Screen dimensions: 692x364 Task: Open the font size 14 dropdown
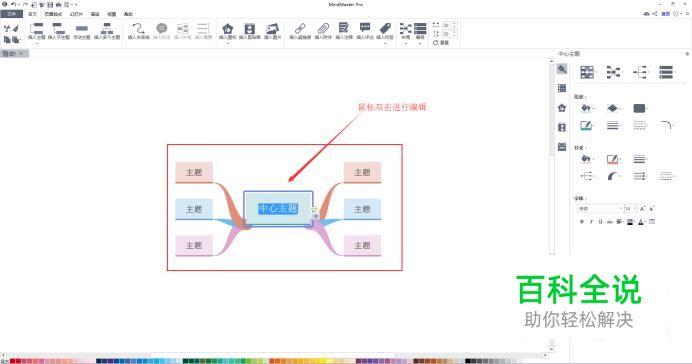pos(631,208)
